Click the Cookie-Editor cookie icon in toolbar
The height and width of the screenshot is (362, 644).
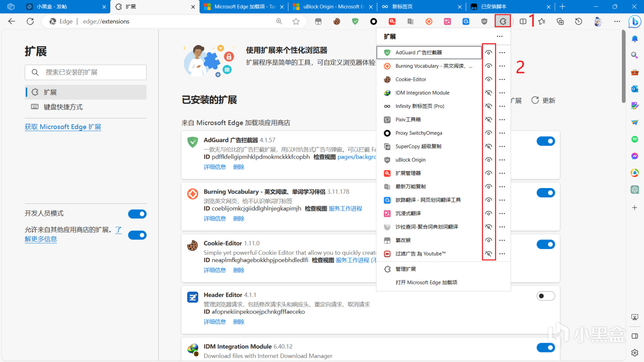pyautogui.click(x=337, y=22)
